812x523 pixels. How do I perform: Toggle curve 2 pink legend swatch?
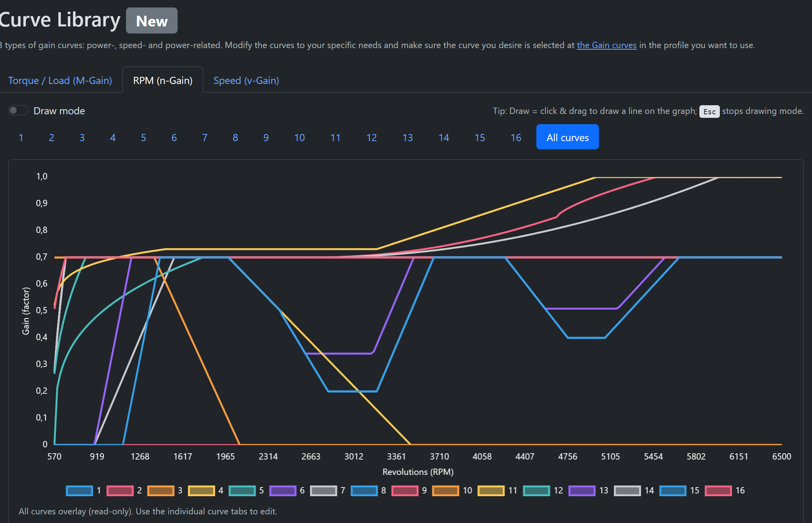point(120,491)
